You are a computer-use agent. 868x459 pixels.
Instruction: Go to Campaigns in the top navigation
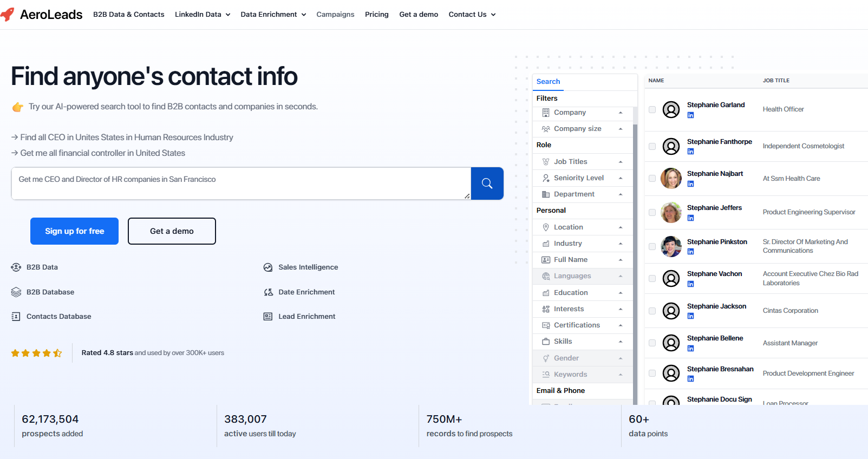pos(335,15)
